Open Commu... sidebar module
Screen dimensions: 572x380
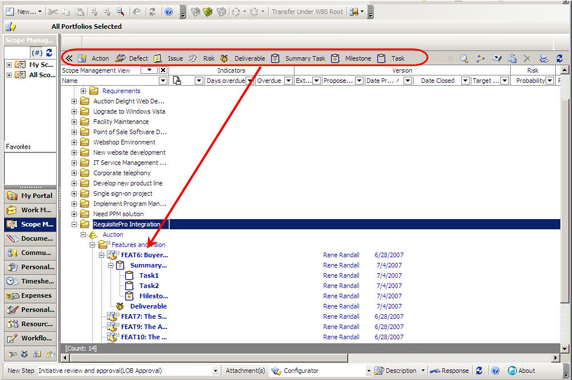click(x=30, y=253)
